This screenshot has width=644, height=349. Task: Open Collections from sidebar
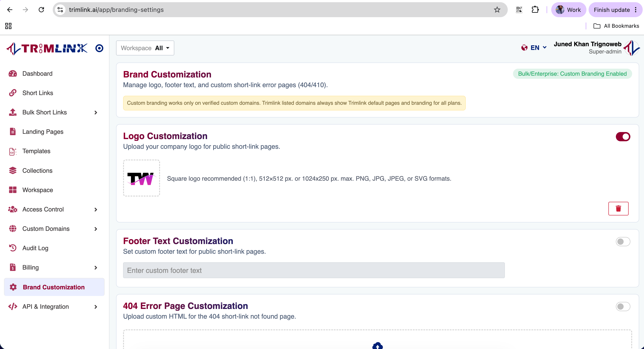click(38, 171)
